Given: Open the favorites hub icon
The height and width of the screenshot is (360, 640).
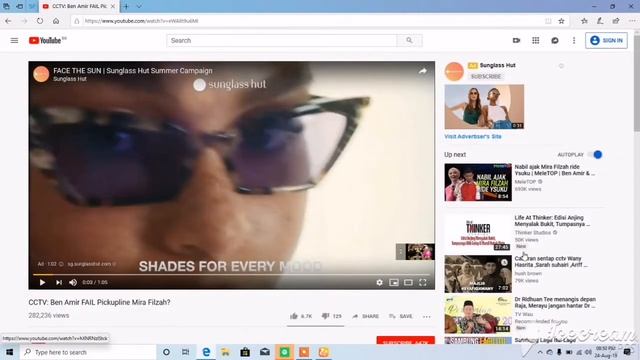Looking at the screenshot, I should tap(584, 21).
